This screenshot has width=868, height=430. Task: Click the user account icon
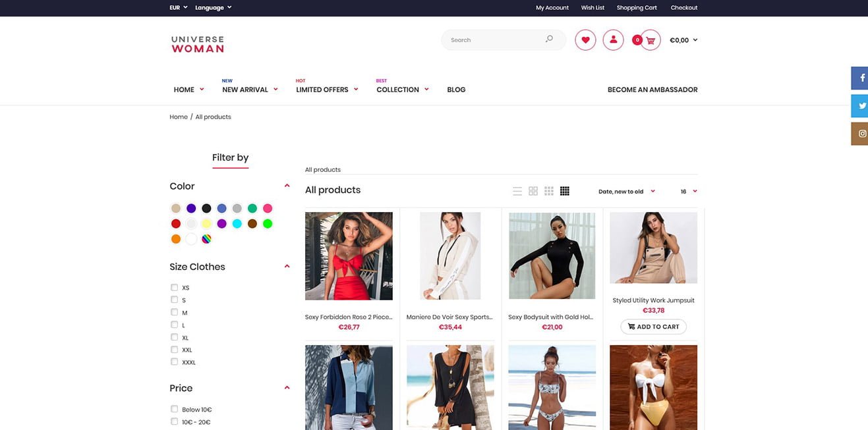click(613, 40)
